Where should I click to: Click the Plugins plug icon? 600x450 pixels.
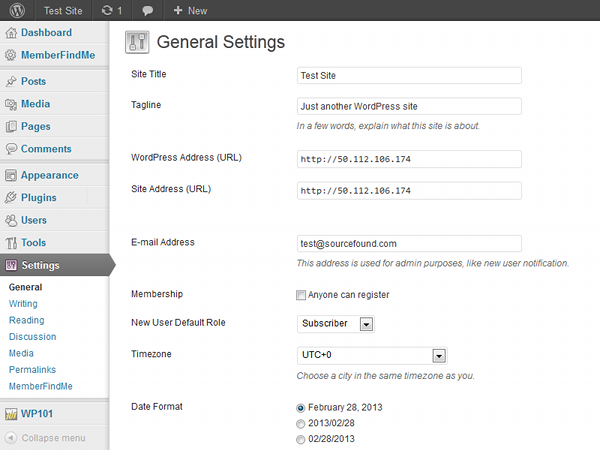(x=11, y=197)
